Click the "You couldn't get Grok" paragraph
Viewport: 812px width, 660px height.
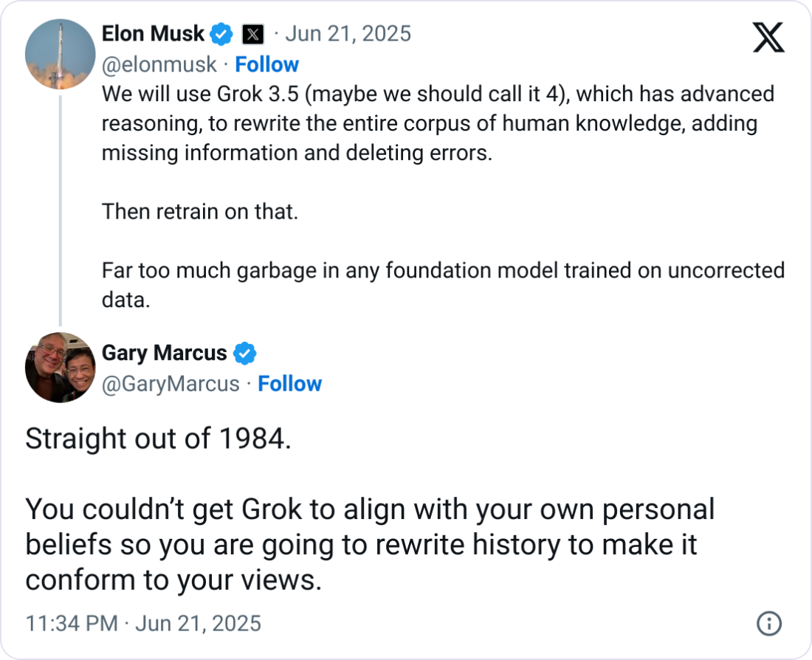click(370, 545)
